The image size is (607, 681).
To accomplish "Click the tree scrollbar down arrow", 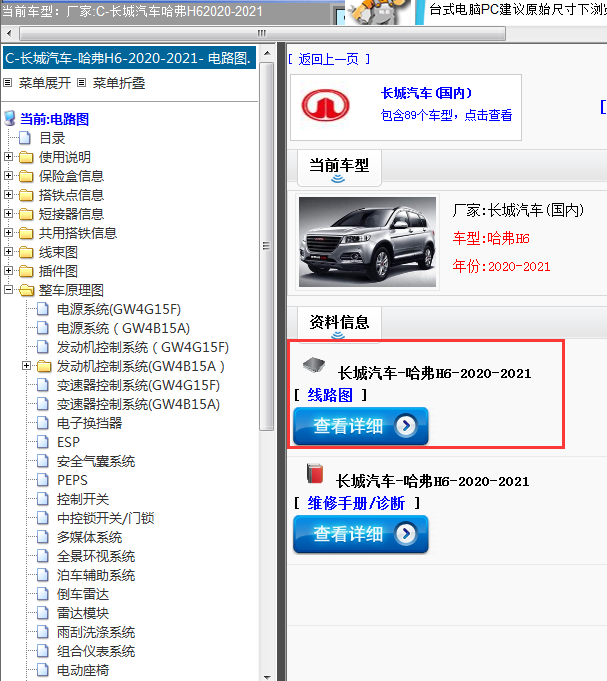I will click(x=267, y=676).
